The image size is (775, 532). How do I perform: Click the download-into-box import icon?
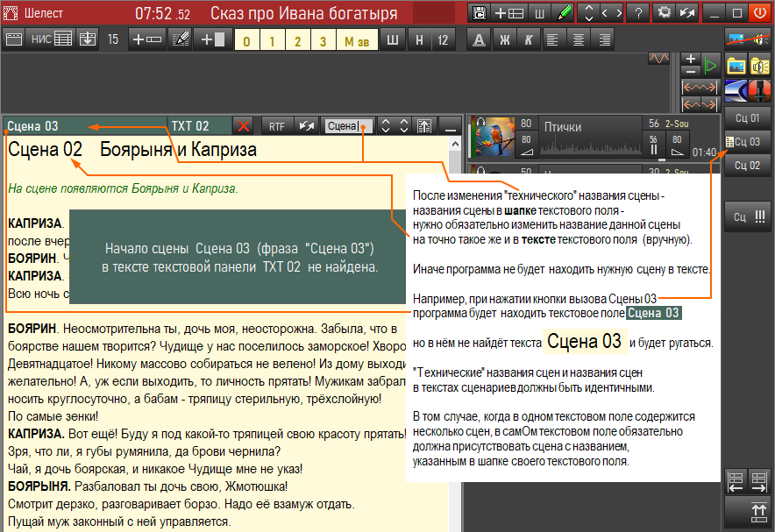click(88, 39)
